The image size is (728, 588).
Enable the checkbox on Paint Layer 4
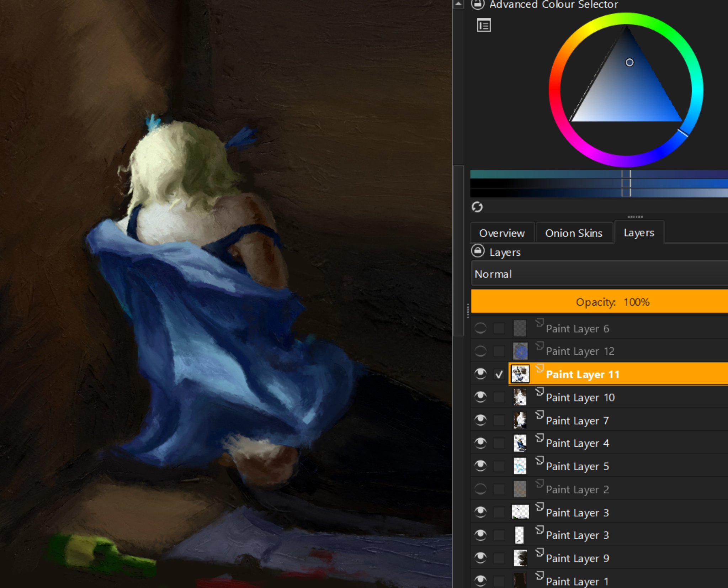[499, 443]
